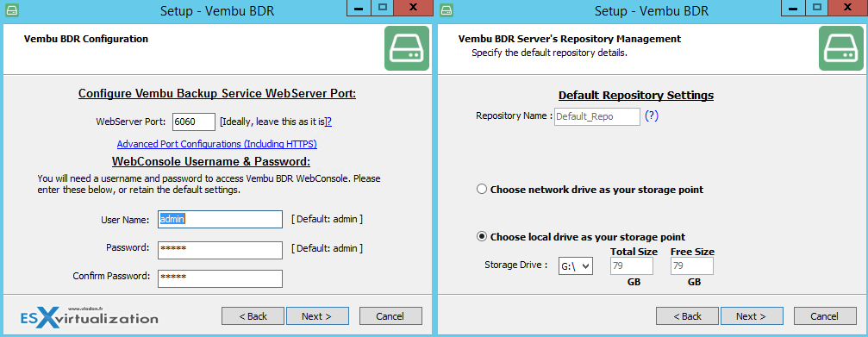Image resolution: width=868 pixels, height=337 pixels.
Task: Click the Confirm Password input field
Action: click(x=220, y=278)
